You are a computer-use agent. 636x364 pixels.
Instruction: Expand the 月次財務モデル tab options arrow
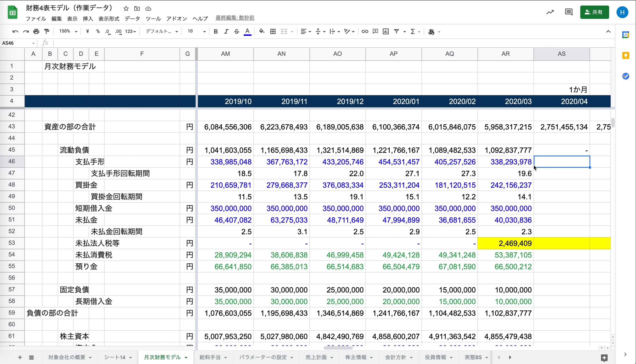(186, 357)
